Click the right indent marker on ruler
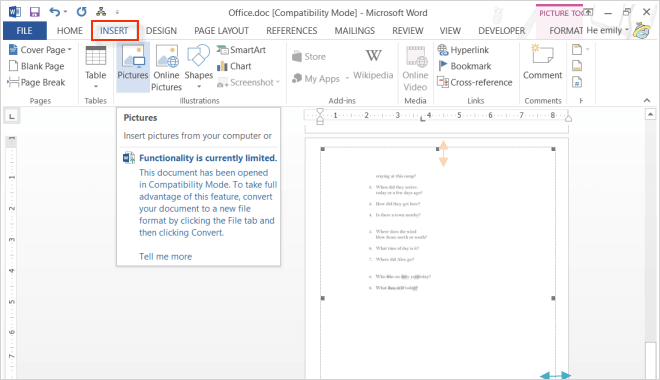The image size is (660, 380). coord(568,119)
